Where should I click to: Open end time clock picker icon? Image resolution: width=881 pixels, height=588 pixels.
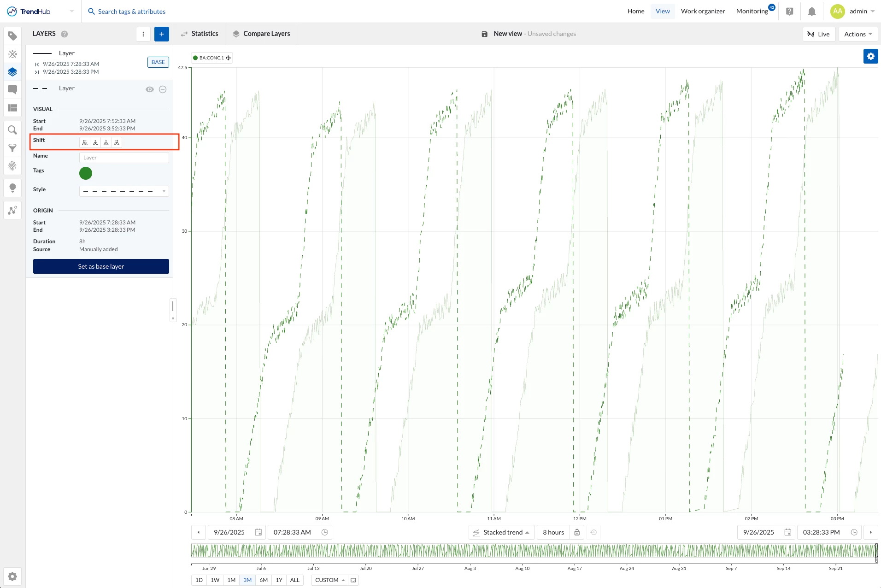pyautogui.click(x=854, y=532)
